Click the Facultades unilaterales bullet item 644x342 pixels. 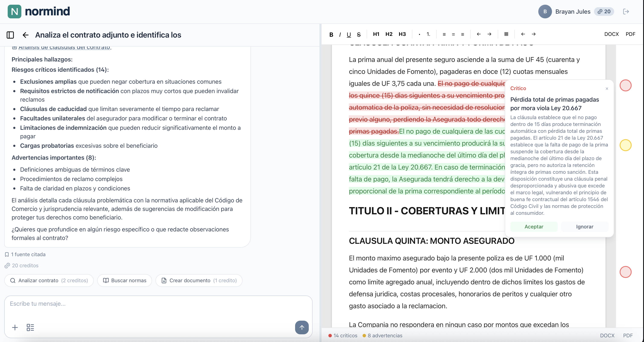[x=123, y=118]
